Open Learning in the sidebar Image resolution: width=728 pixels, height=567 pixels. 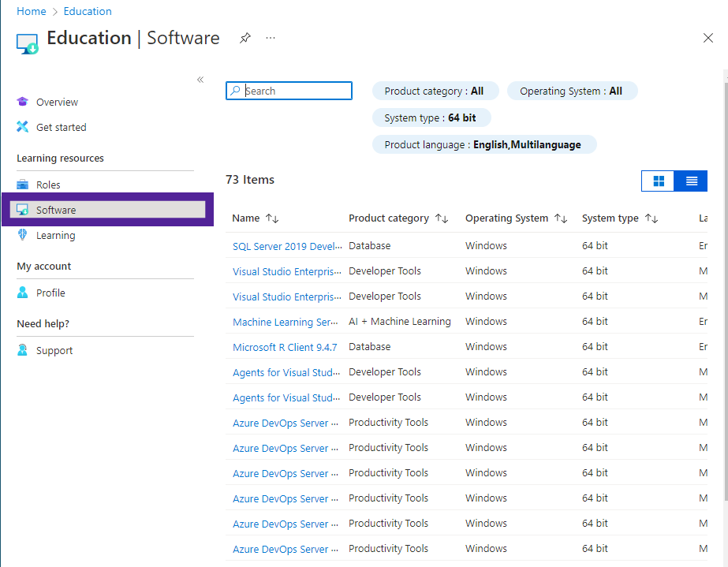point(56,236)
